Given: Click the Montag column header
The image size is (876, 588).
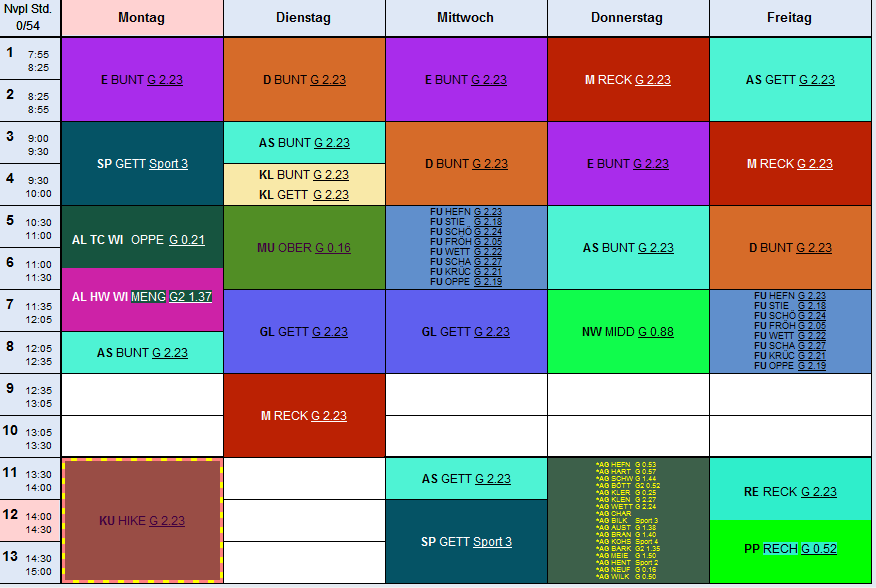Looking at the screenshot, I should point(141,18).
